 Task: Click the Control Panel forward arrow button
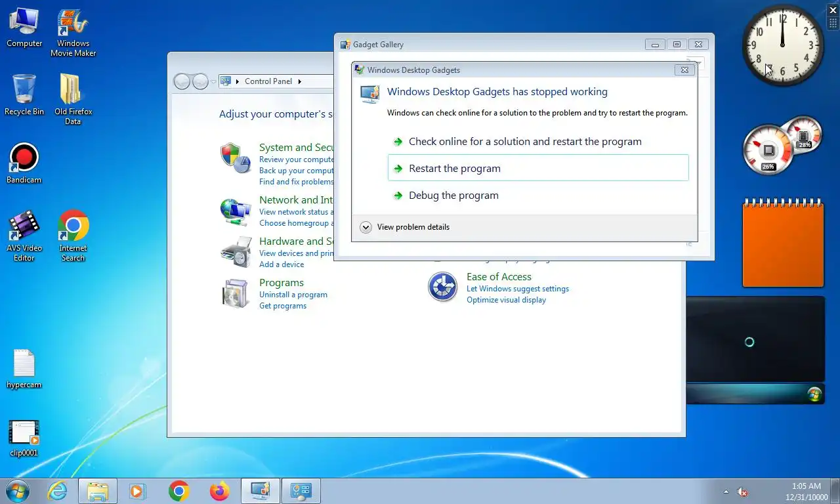(200, 81)
